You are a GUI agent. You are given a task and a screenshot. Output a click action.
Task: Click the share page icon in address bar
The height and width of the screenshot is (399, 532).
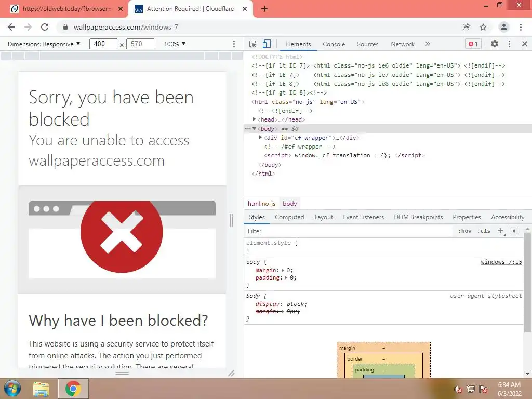click(466, 27)
